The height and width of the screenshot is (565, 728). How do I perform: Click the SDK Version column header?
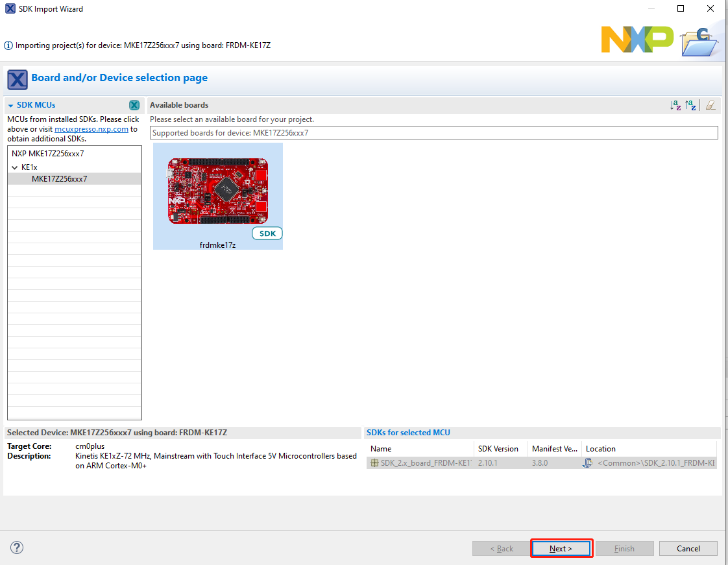[x=498, y=449]
